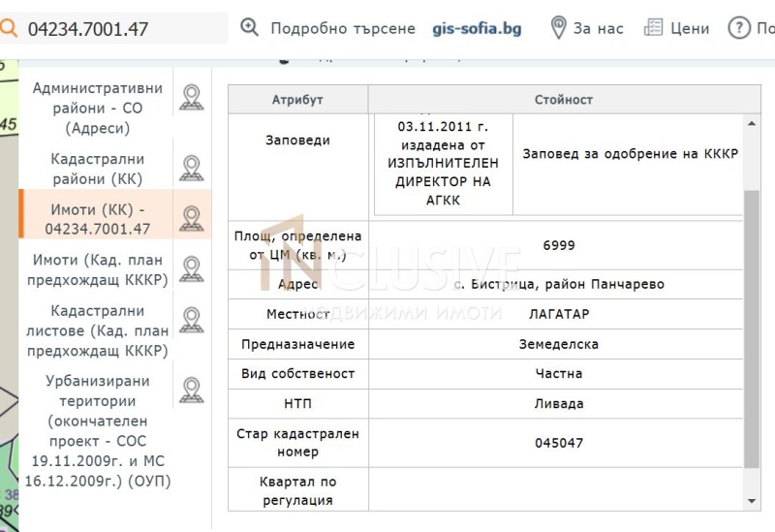This screenshot has height=532, width=775.
Task: Click the scrollbar down arrow in the table
Action: click(x=752, y=501)
